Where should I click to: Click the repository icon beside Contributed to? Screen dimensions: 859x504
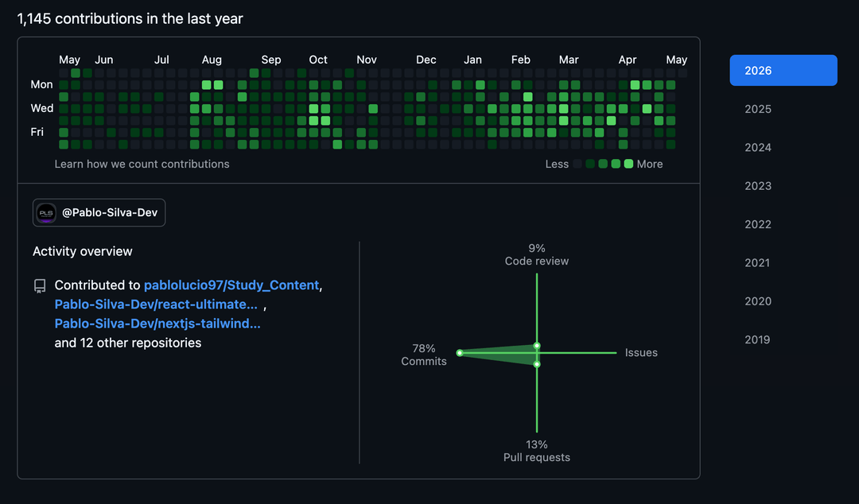tap(40, 285)
